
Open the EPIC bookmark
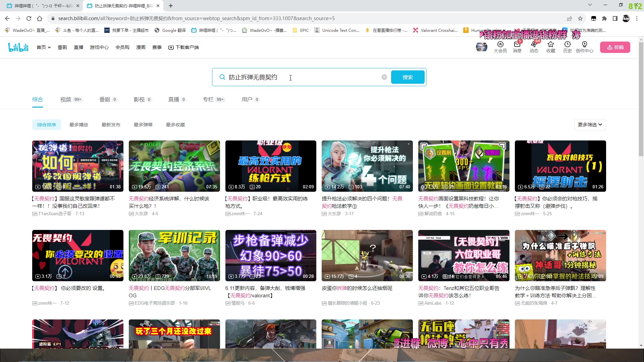[x=301, y=30]
